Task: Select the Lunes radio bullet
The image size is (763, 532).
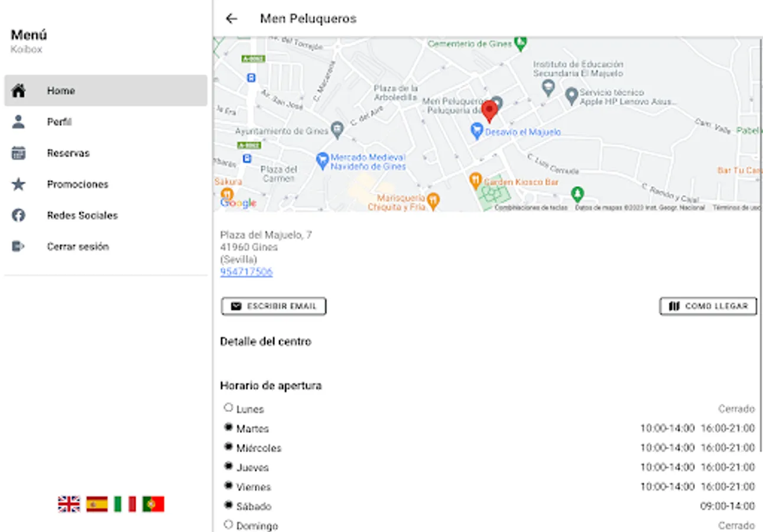Action: tap(228, 407)
